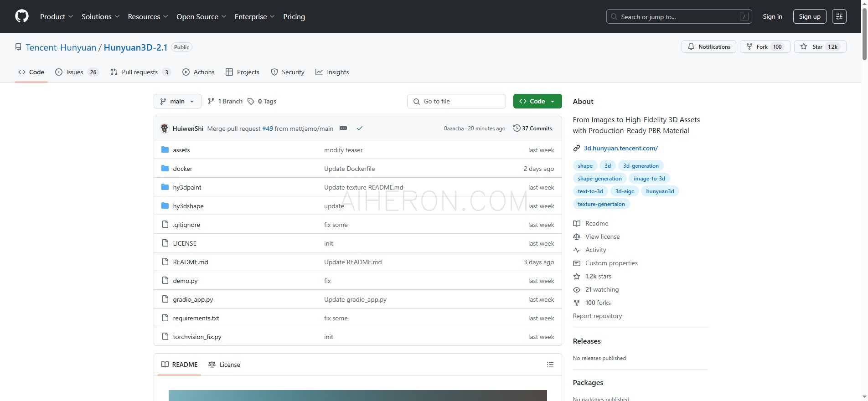Star the repository

pyautogui.click(x=820, y=46)
